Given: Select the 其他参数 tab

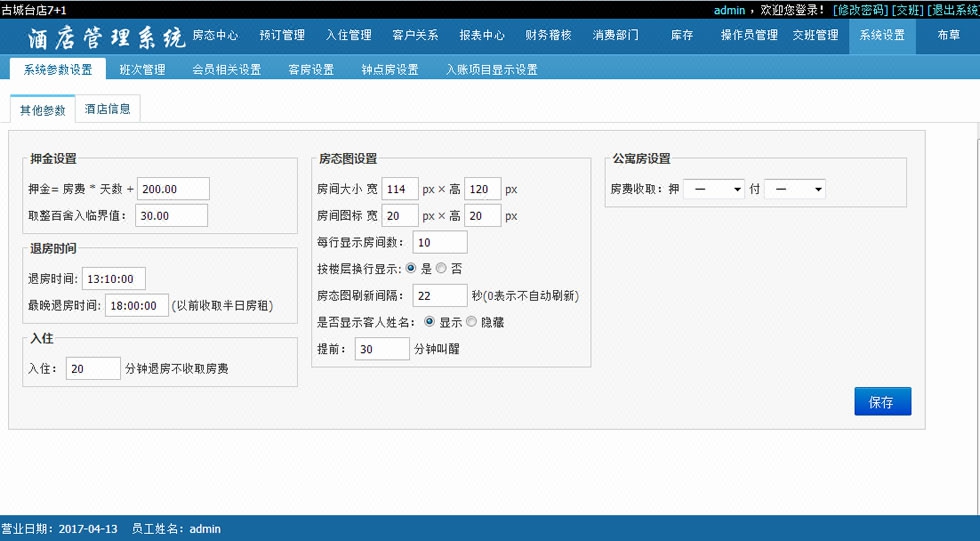Looking at the screenshot, I should coord(42,109).
